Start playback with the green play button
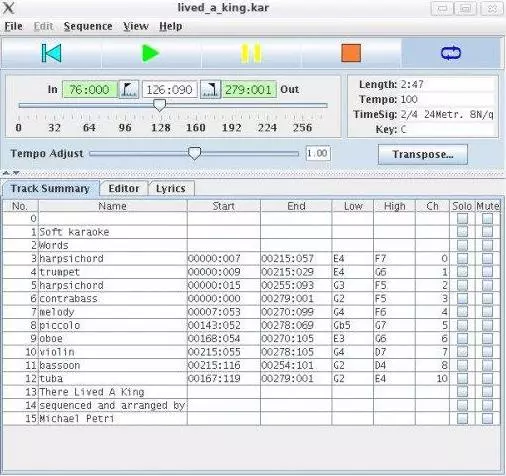 tap(151, 53)
